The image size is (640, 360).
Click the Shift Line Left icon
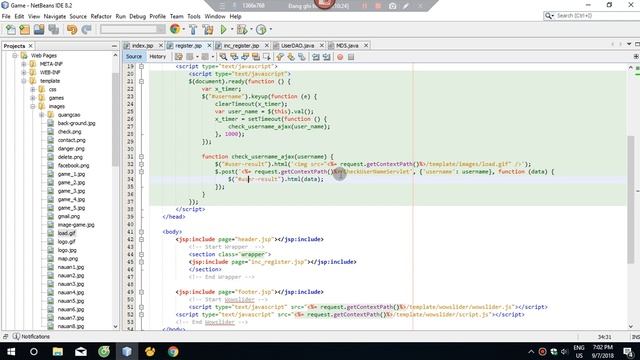316,57
